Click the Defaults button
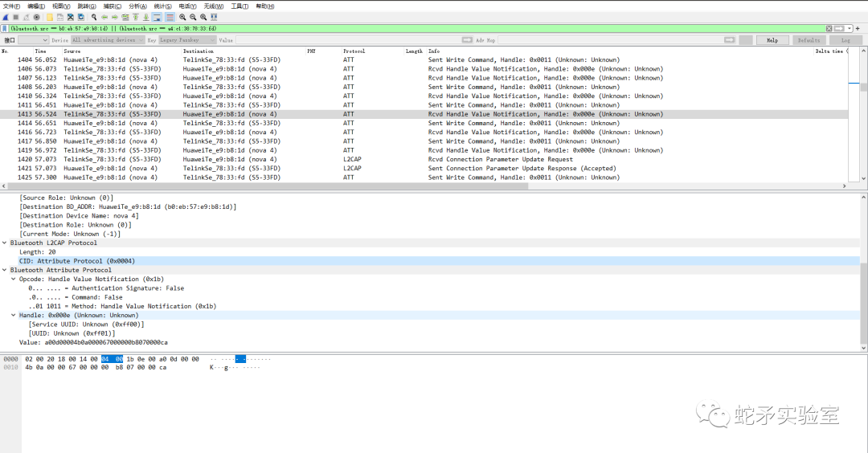 point(809,40)
